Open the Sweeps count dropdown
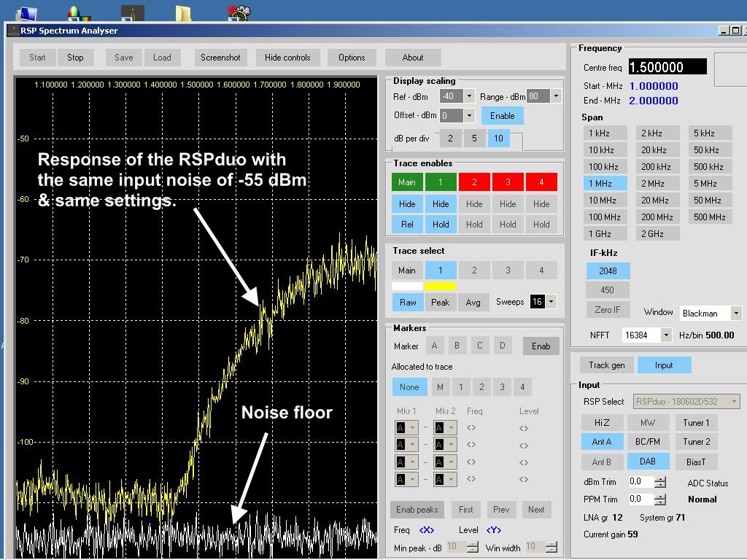 (551, 302)
